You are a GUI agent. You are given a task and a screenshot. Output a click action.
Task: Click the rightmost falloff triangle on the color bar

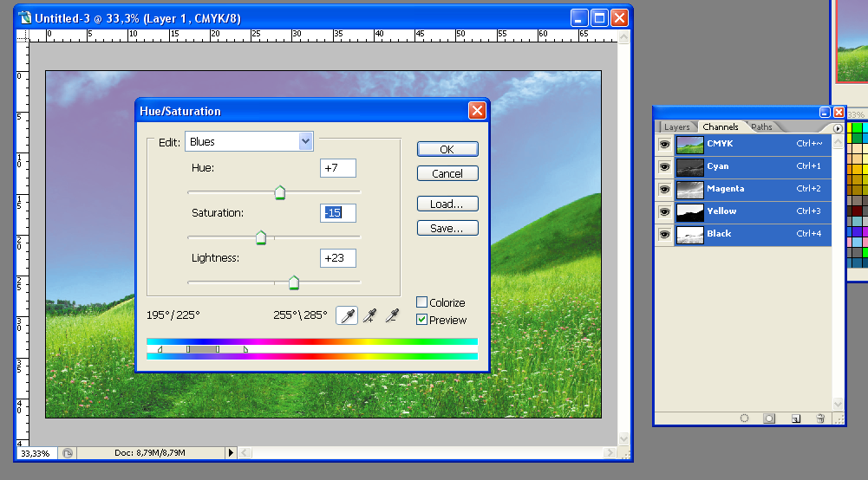(245, 349)
